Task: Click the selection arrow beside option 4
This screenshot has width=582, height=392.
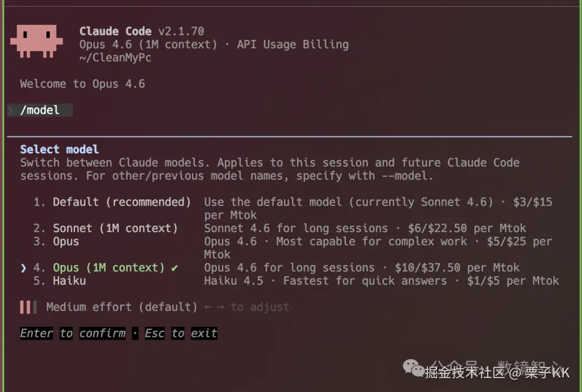Action: pyautogui.click(x=23, y=268)
